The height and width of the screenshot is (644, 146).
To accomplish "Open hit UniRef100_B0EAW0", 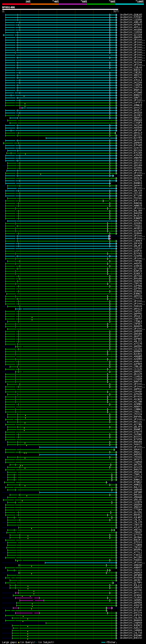I will pos(131,635).
